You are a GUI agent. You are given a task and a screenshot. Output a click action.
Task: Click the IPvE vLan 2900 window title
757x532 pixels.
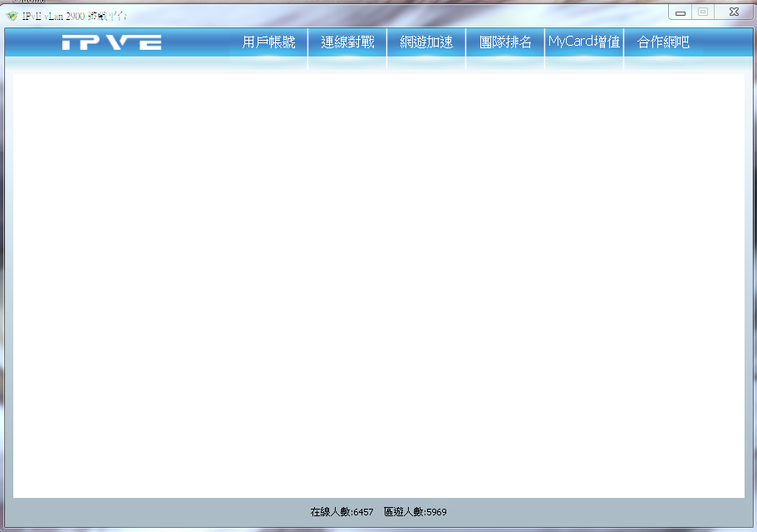[x=75, y=17]
